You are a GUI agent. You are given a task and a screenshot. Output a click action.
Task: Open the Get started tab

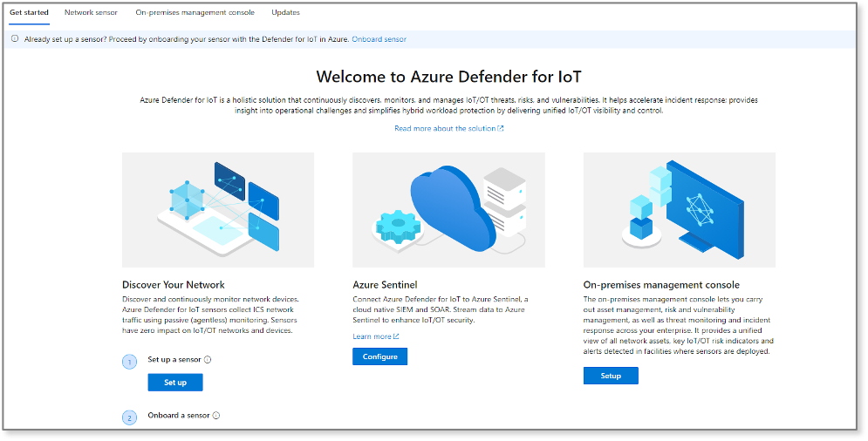pyautogui.click(x=29, y=13)
